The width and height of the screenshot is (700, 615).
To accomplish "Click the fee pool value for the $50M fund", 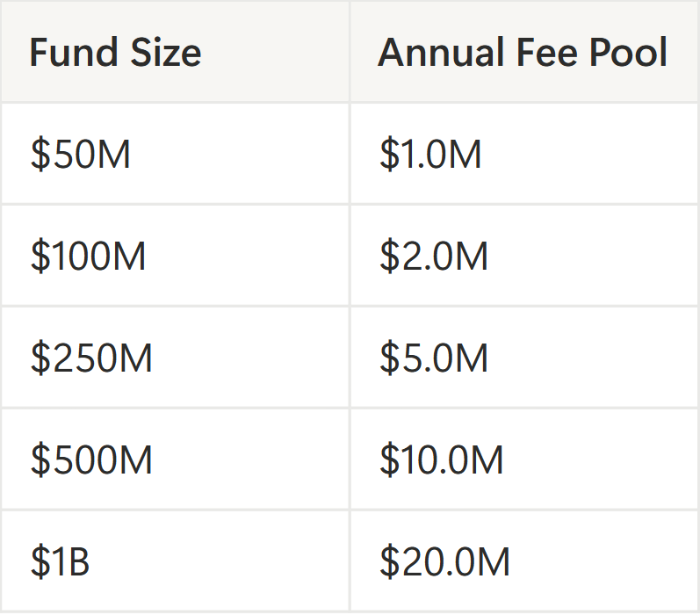I will coord(430,156).
